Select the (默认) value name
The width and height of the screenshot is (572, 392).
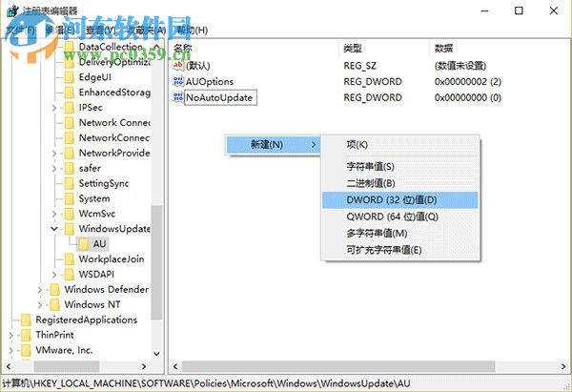coord(197,66)
